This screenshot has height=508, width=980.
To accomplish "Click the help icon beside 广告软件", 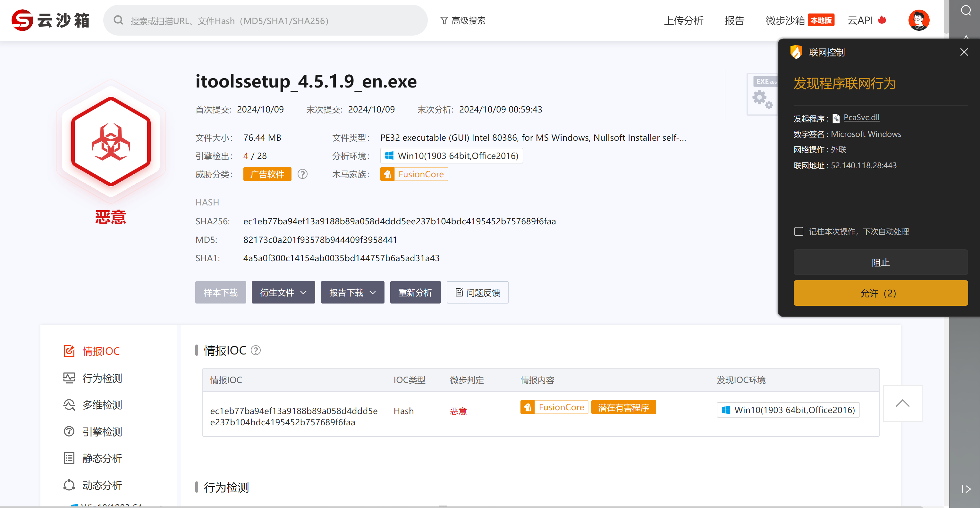I will tap(302, 174).
